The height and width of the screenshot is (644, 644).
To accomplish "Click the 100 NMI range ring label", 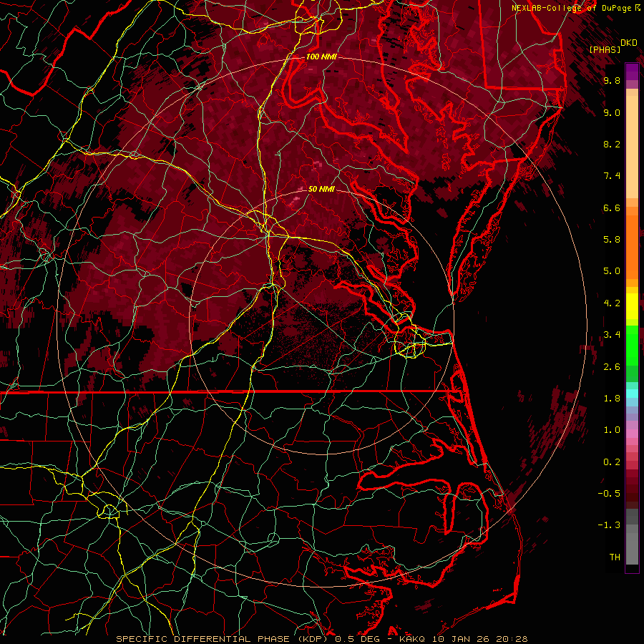I will (321, 57).
